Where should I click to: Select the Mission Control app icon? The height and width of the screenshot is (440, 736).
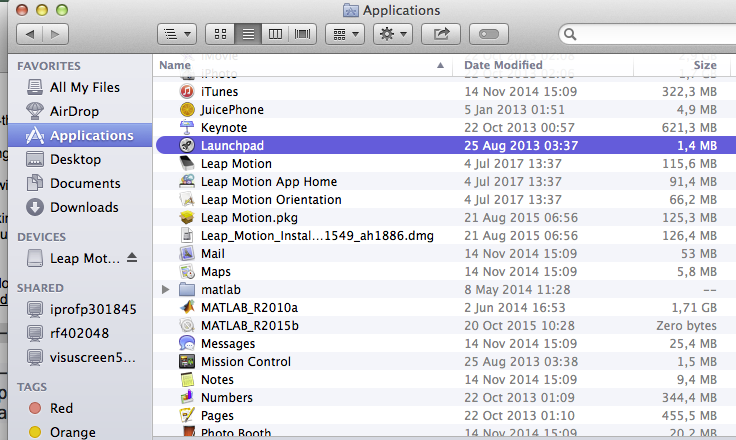187,361
